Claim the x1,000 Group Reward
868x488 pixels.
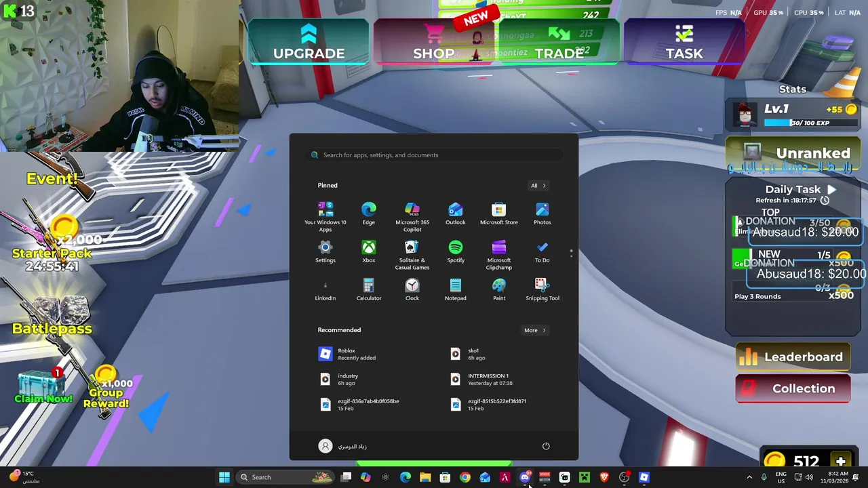(106, 389)
